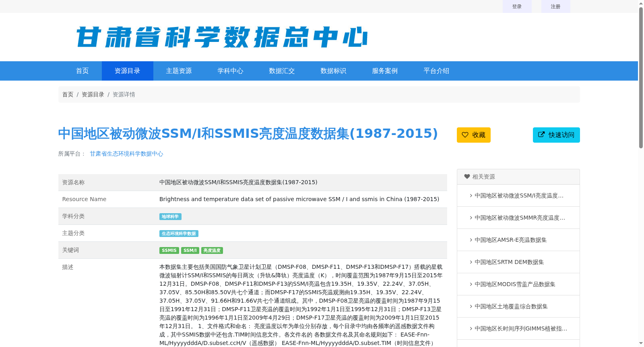
Task: Open 平台介绍 in the navigation bar
Action: [x=437, y=71]
